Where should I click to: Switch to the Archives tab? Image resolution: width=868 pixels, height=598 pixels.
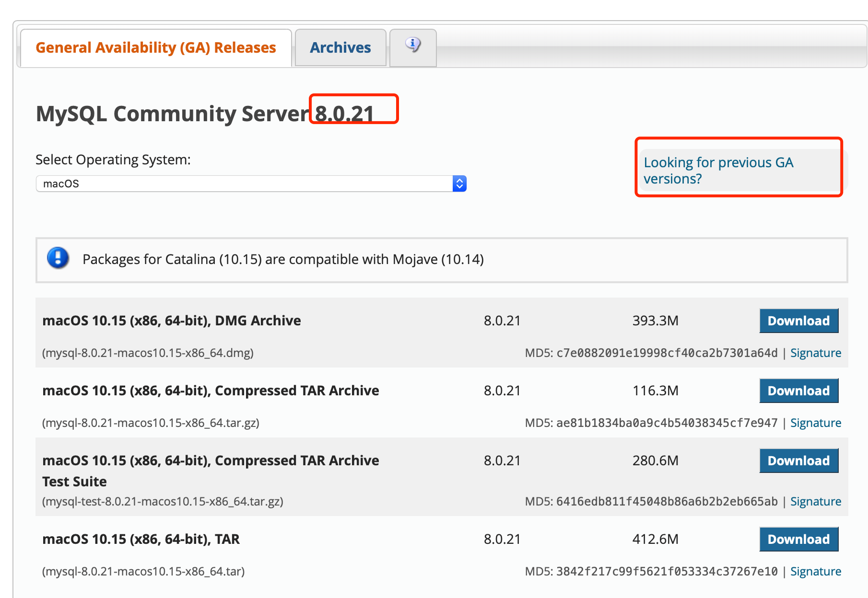click(x=340, y=47)
